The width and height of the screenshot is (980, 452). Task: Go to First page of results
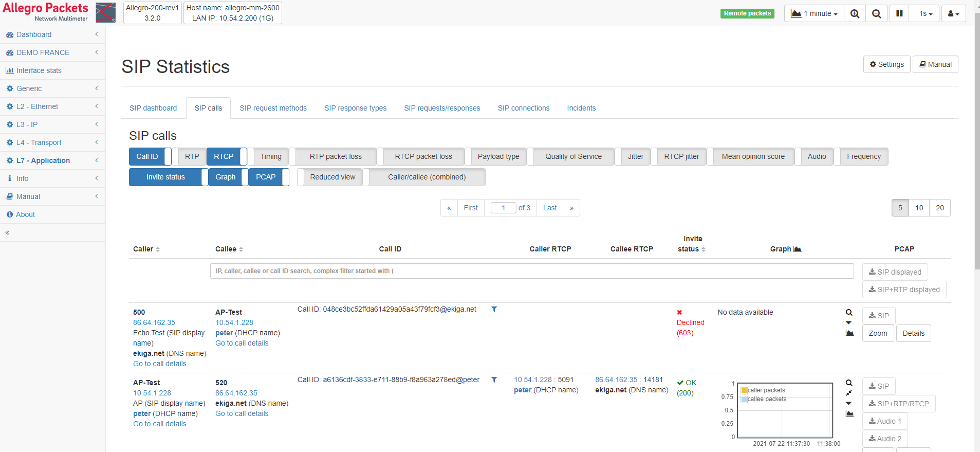[471, 208]
